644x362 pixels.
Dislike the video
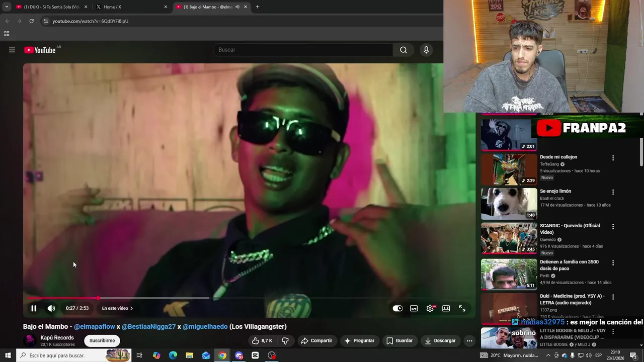click(x=285, y=340)
